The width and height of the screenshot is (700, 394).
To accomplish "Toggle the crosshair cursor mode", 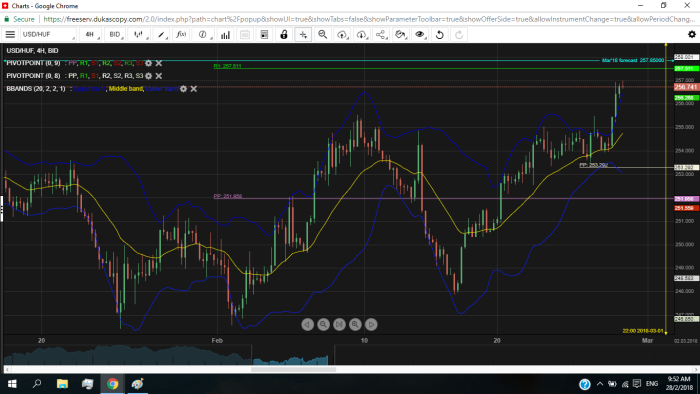I will click(x=303, y=34).
